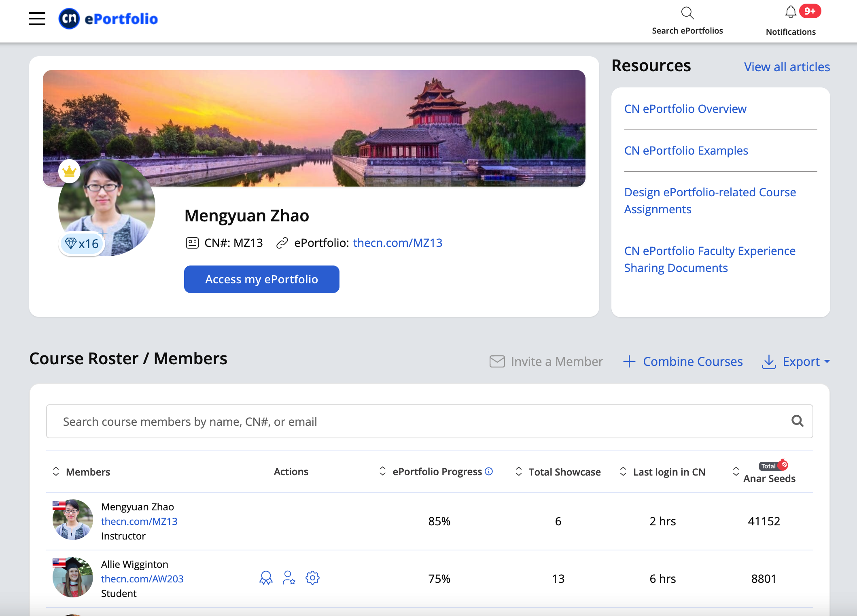This screenshot has height=616, width=857.
Task: Click the member search magnifier icon
Action: 797,421
